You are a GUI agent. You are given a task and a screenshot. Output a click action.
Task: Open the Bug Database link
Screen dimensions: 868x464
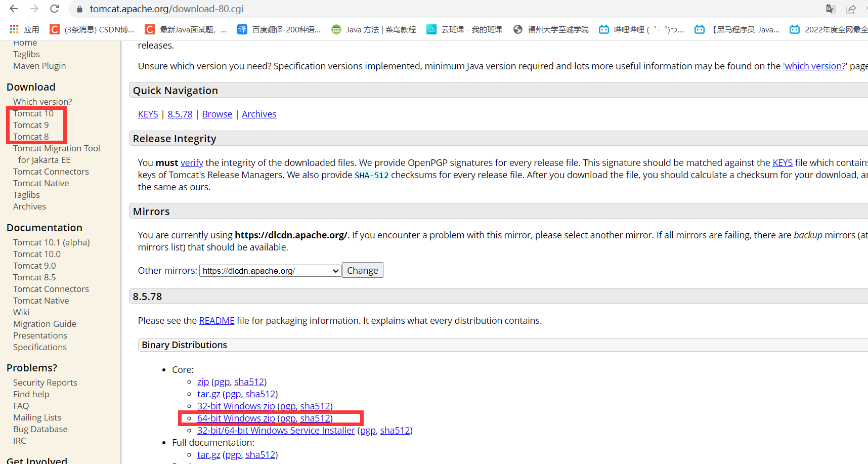(x=40, y=429)
